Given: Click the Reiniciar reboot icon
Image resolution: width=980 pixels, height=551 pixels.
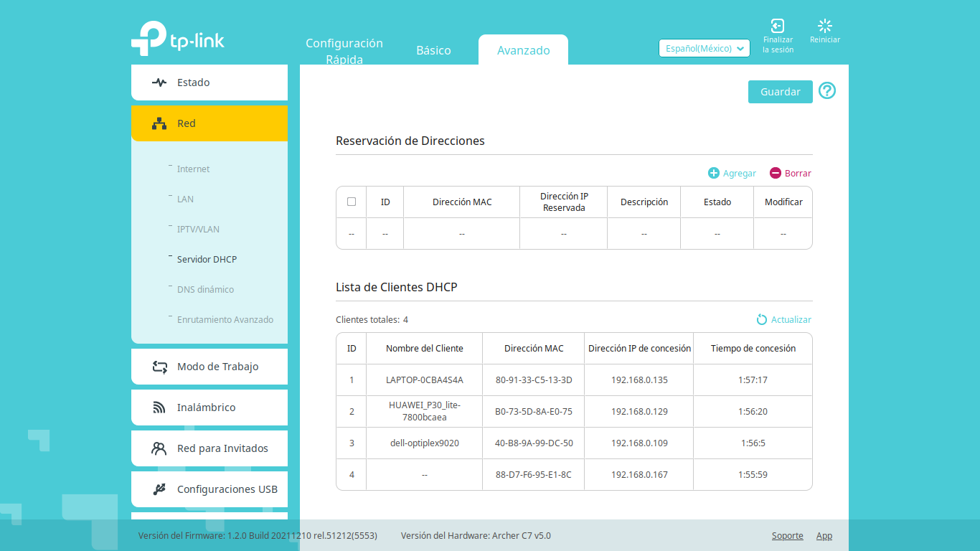Looking at the screenshot, I should 825,26.
